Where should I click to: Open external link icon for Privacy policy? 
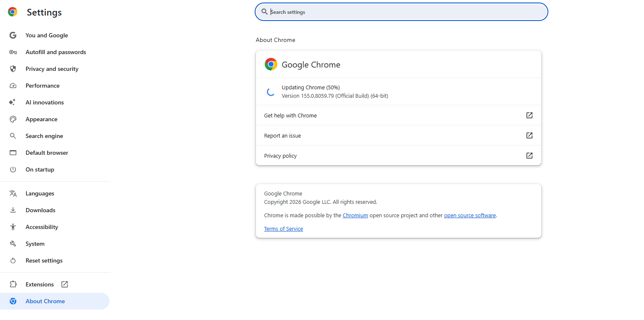[529, 156]
